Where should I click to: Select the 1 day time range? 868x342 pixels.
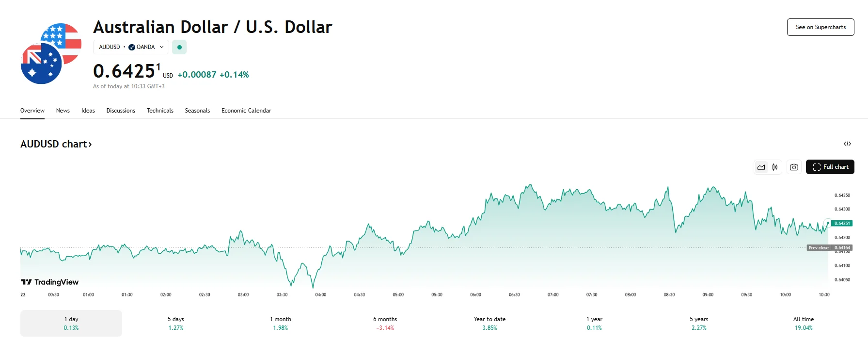pos(71,323)
